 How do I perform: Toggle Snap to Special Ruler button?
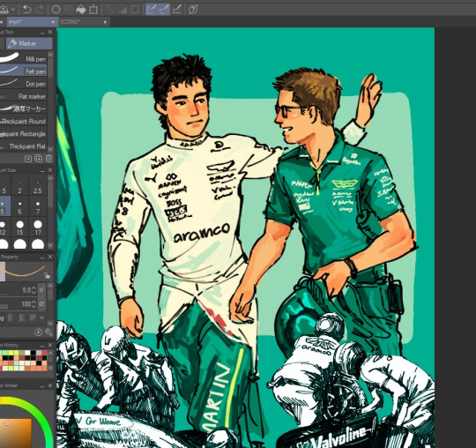[164, 10]
